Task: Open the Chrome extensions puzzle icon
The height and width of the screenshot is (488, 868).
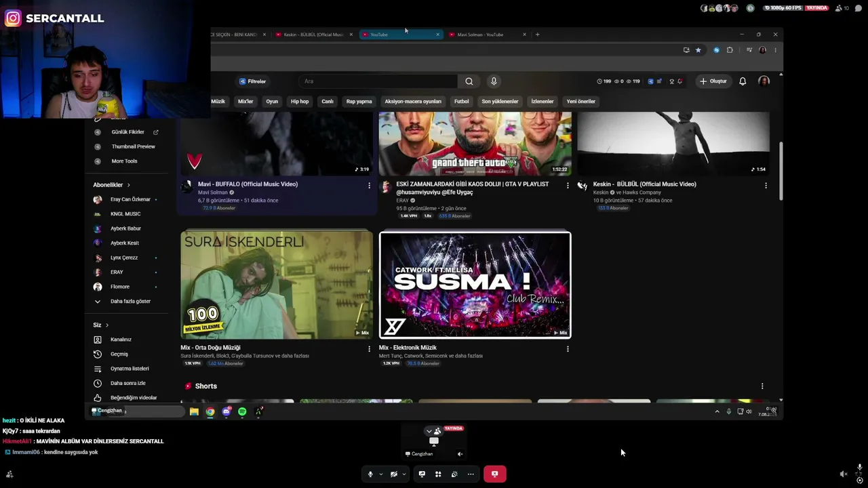Action: coord(730,50)
